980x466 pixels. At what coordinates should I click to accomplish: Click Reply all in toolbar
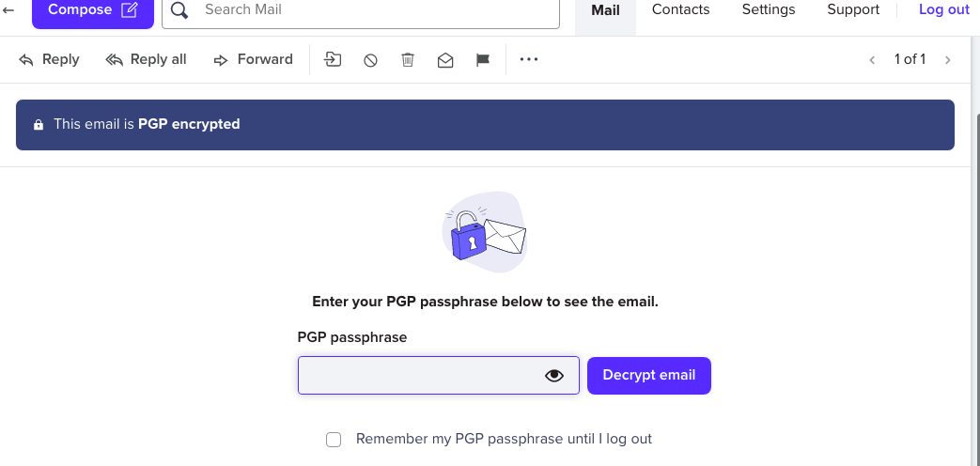(146, 59)
